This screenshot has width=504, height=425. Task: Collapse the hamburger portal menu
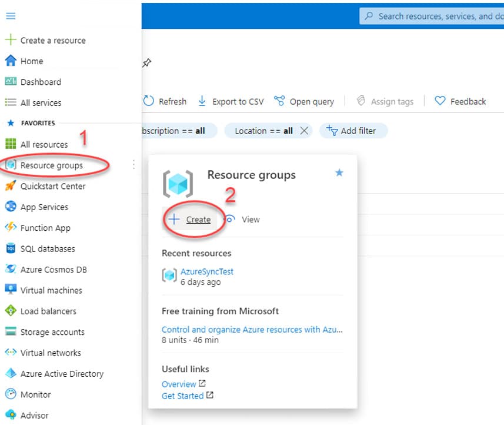(11, 16)
